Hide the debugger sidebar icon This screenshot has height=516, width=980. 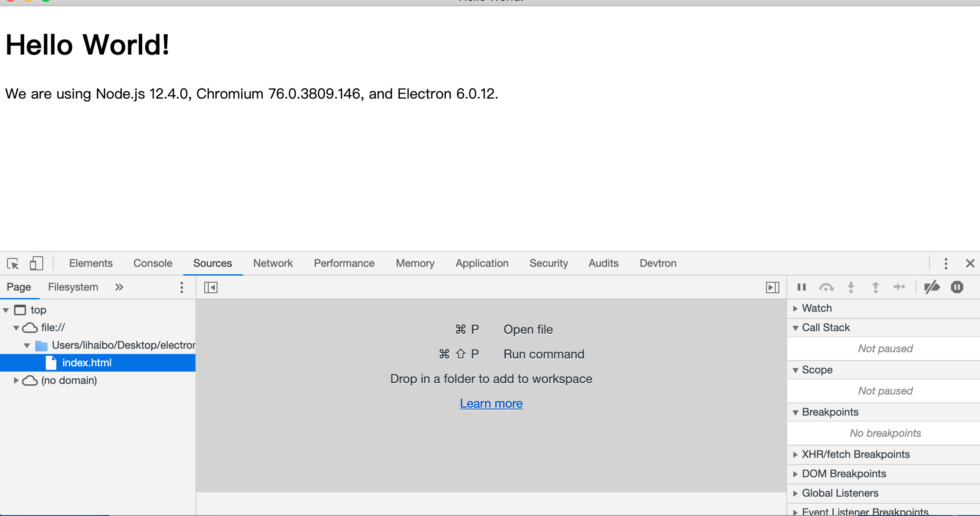coord(772,287)
